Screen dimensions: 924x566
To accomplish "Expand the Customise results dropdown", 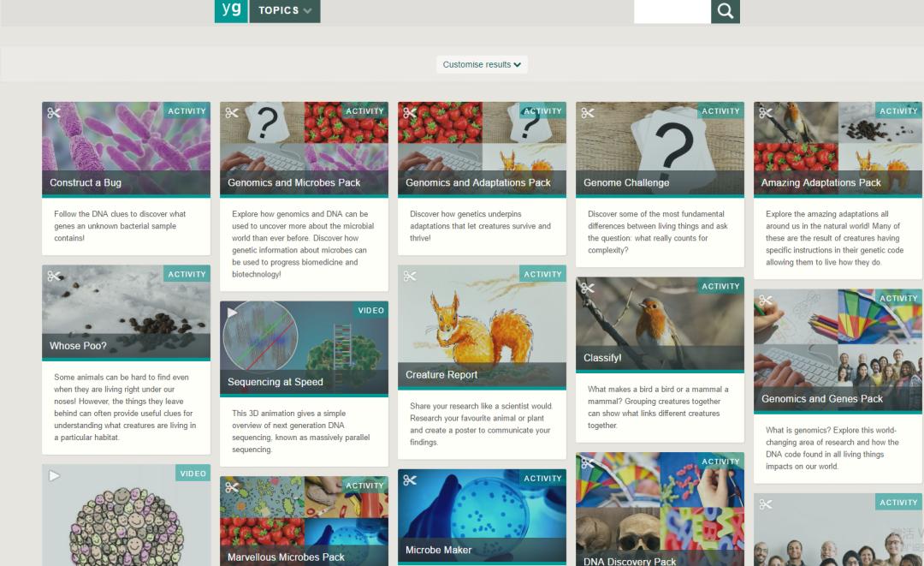I will [x=482, y=64].
